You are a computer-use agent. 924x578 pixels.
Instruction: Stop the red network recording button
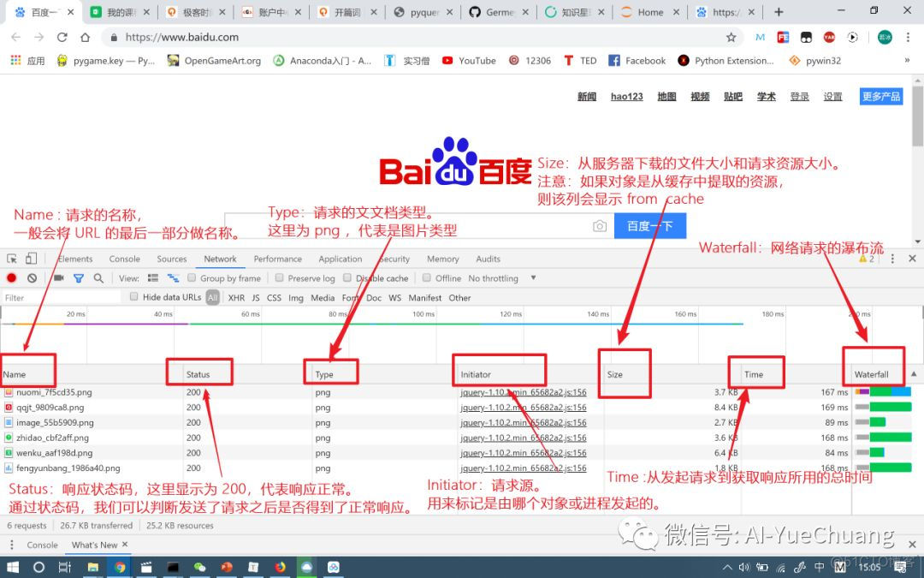[x=12, y=277]
